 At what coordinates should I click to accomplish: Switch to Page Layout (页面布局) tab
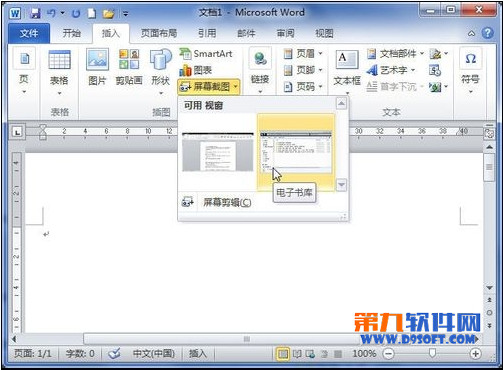159,33
